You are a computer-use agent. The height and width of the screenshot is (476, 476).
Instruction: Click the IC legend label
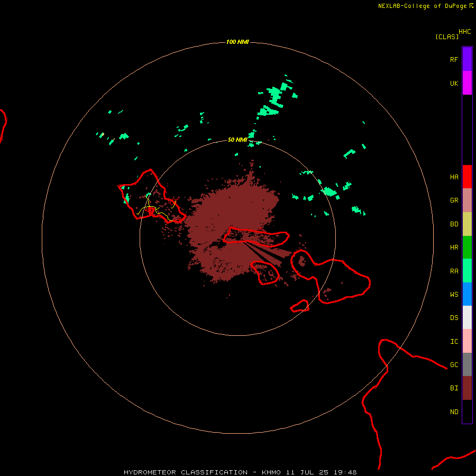pyautogui.click(x=454, y=342)
